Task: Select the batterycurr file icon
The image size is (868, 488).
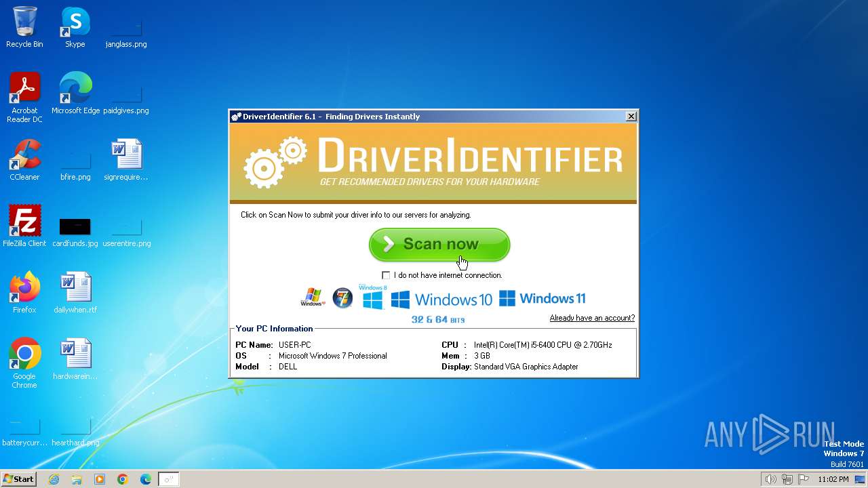Action: (24, 426)
